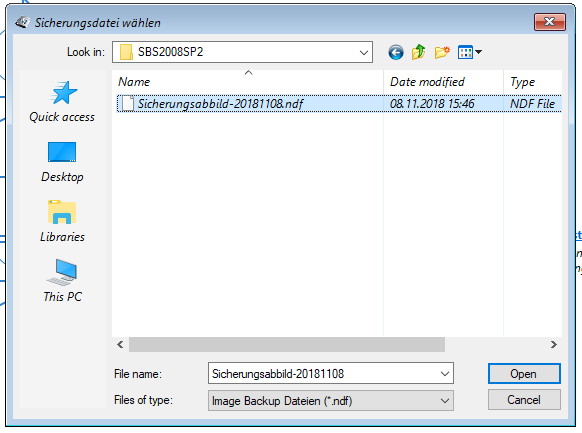Screen dimensions: 582x433
Task: Open Libraries from the places bar
Action: tap(62, 222)
